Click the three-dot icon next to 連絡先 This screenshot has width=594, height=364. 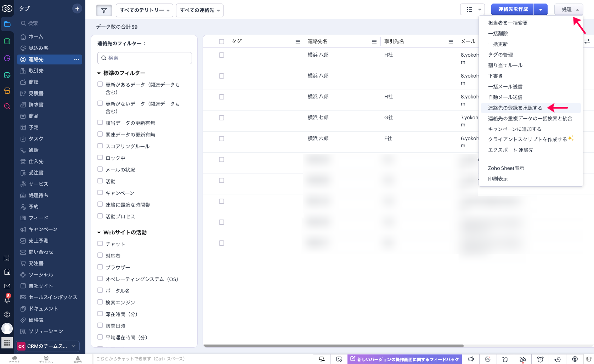coord(77,59)
